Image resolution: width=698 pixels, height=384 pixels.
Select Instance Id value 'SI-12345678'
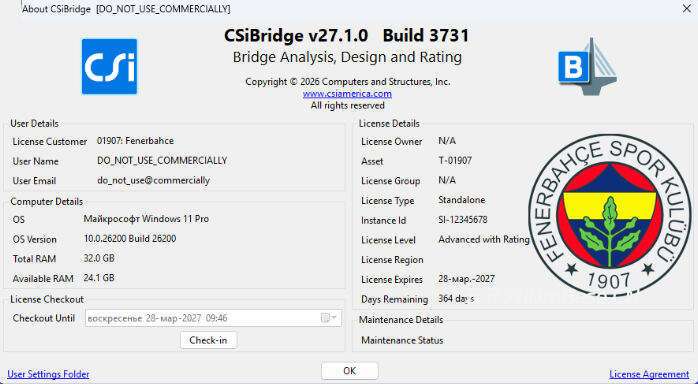click(x=463, y=220)
